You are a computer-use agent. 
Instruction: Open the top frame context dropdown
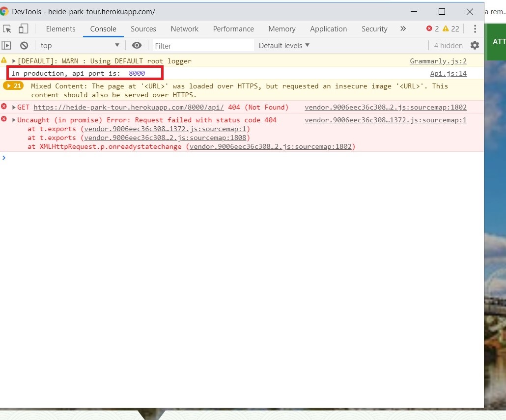79,45
